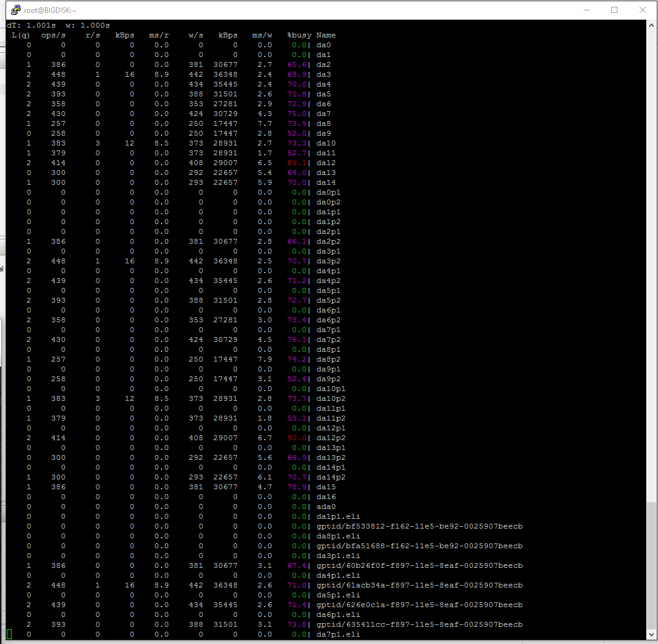Click the gptid/626e0c1a entry
This screenshot has height=644, width=658.
420,605
